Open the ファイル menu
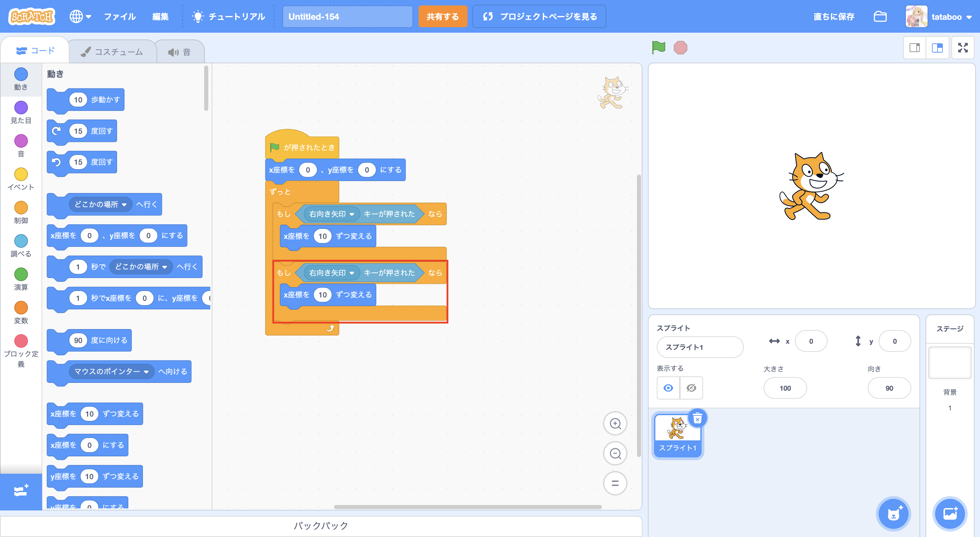 tap(120, 17)
